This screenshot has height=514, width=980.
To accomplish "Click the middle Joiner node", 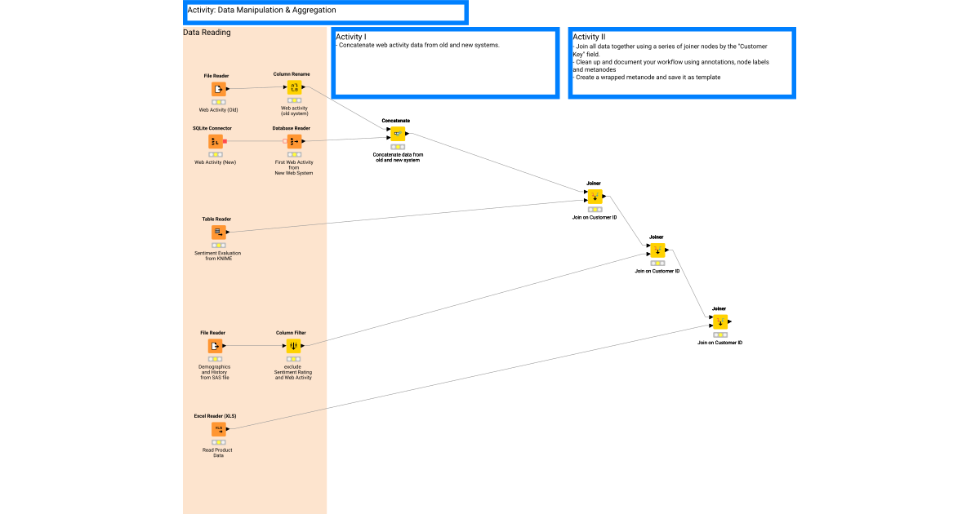I will point(658,250).
